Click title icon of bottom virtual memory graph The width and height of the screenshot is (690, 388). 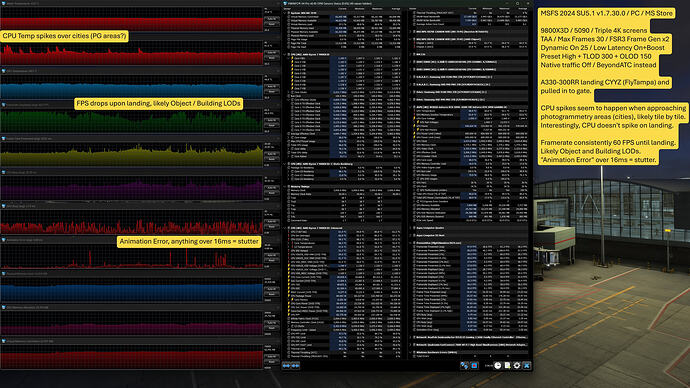(x=4, y=341)
